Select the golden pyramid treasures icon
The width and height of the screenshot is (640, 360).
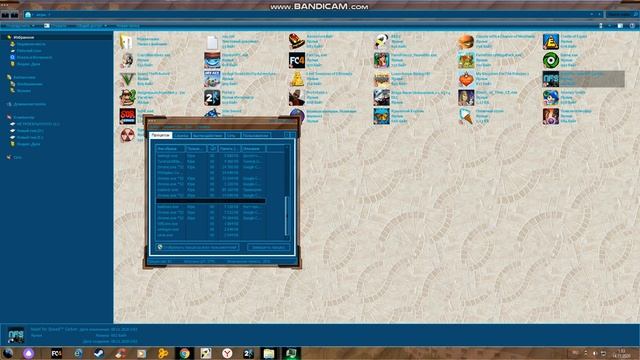297,79
